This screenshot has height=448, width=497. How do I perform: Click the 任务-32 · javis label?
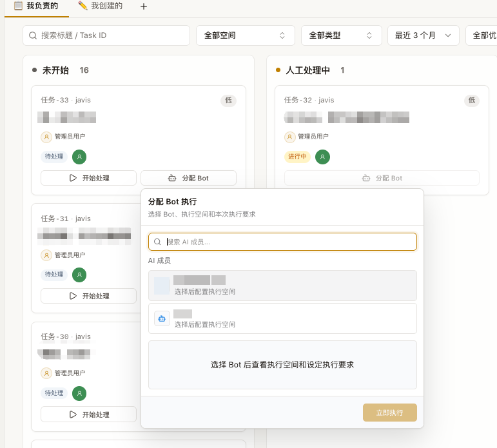[x=309, y=100]
